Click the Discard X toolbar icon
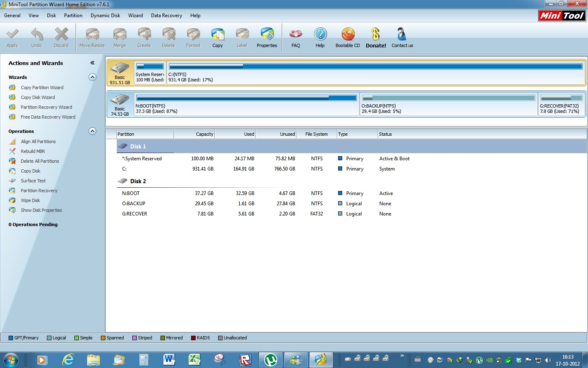 tap(61, 34)
